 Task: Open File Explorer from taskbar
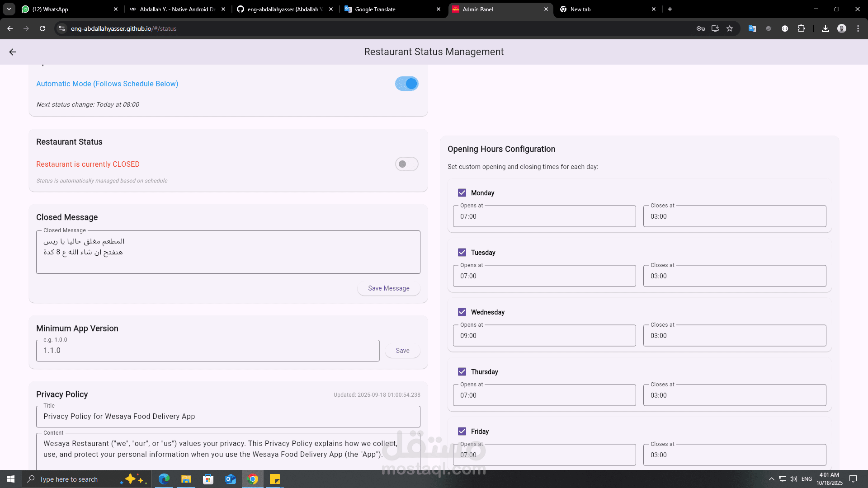pyautogui.click(x=186, y=479)
